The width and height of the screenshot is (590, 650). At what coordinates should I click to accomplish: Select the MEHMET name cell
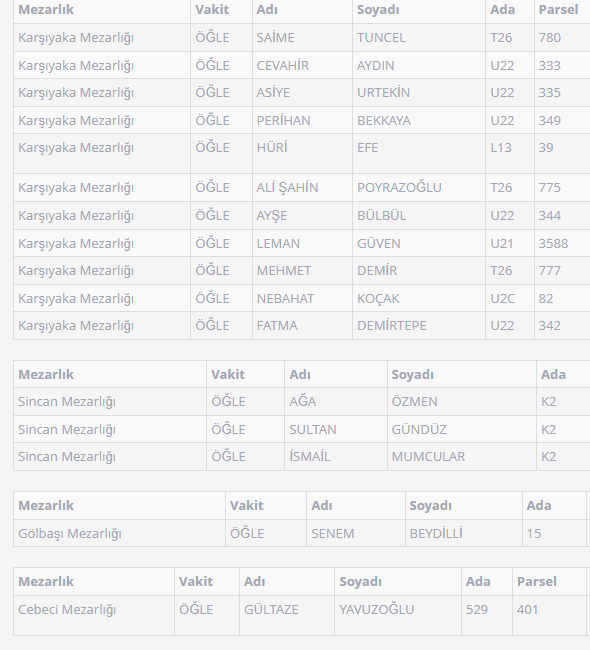[302, 271]
